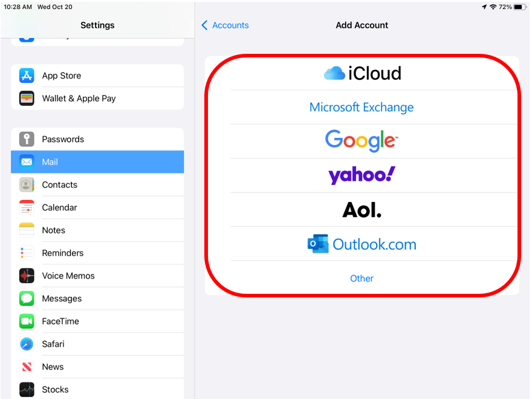This screenshot has width=532, height=399.
Task: Tap the Mail envelope icon
Action: [27, 162]
